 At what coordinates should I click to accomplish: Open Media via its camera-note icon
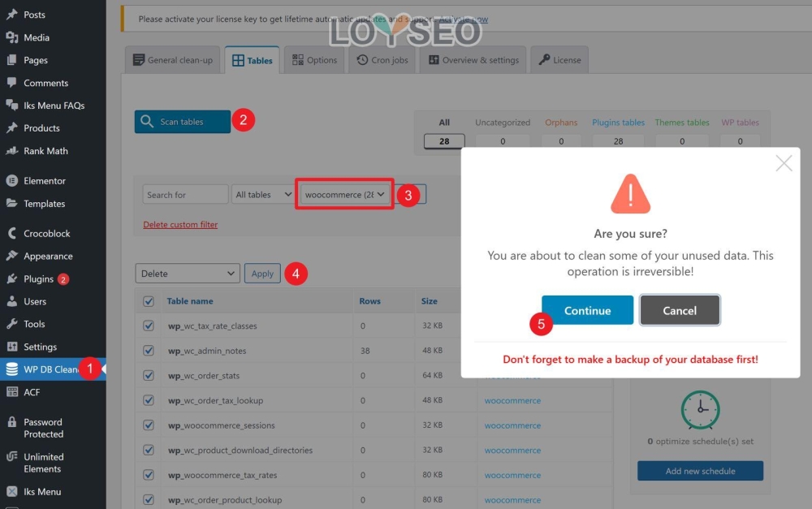pos(12,37)
